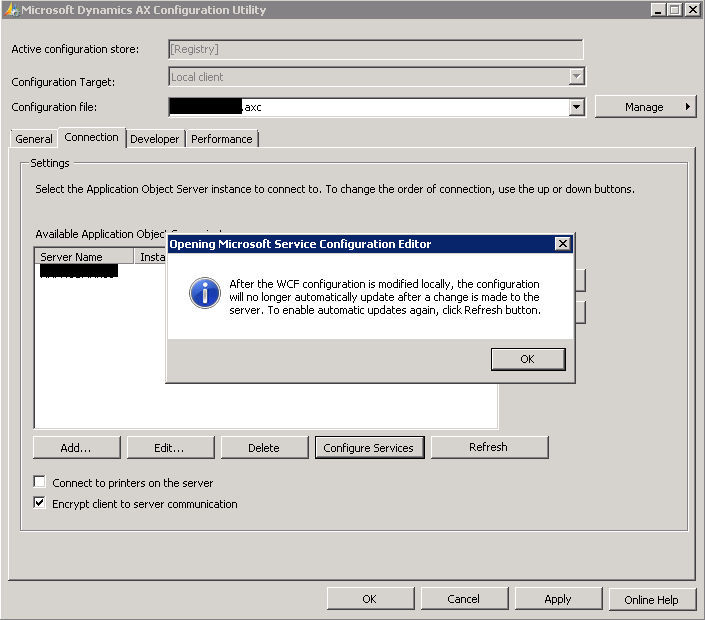Image resolution: width=705 pixels, height=620 pixels.
Task: Click the Configuration file .axc text field
Action: click(x=369, y=107)
